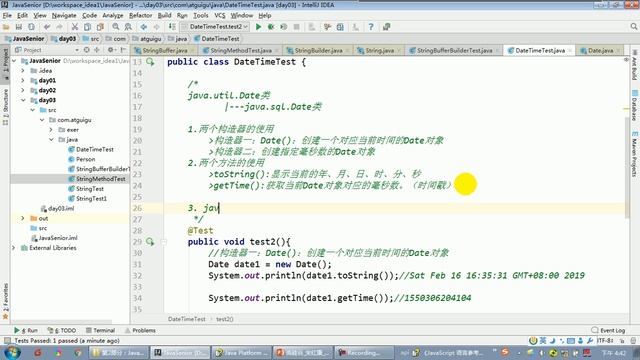The image size is (640, 360).
Task: Click the Paste toolbar icon
Action: pyautogui.click(x=100, y=27)
